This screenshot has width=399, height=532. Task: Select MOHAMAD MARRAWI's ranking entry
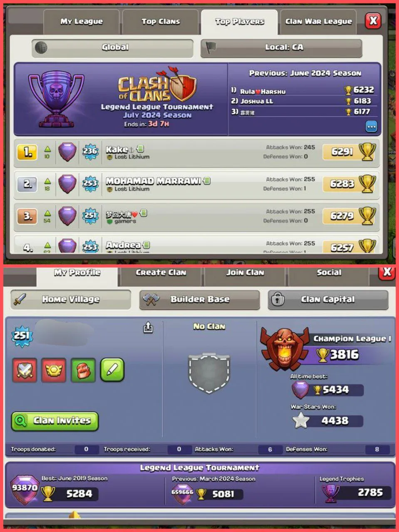[x=197, y=184]
